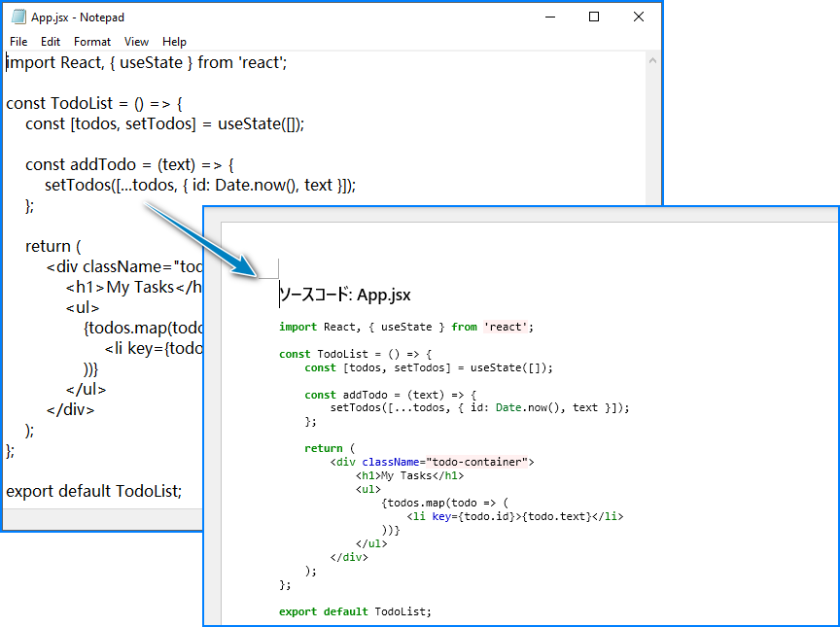Viewport: 840px width, 627px height.
Task: Click "return (" line in Notepad
Action: click(53, 246)
